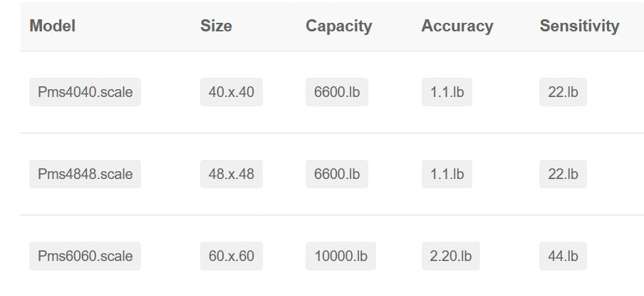Viewport: 644px width, 296px height.
Task: Click the Accuracy column header
Action: tap(457, 26)
